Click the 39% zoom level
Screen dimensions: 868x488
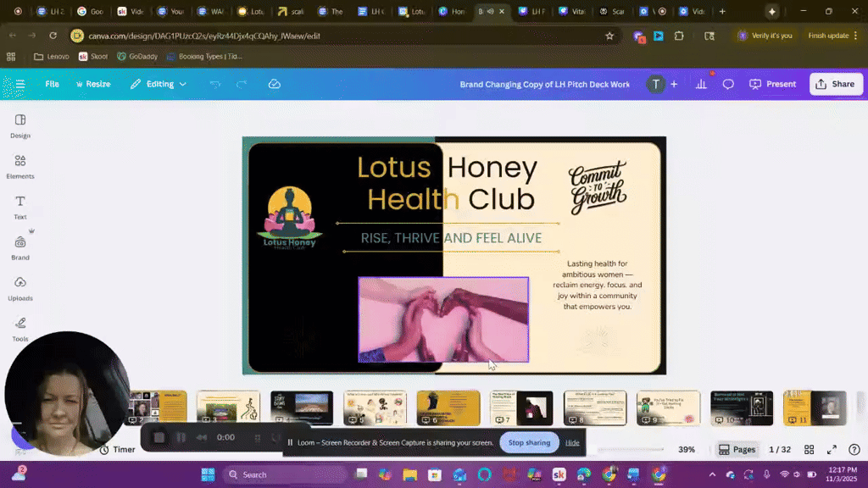coord(687,450)
